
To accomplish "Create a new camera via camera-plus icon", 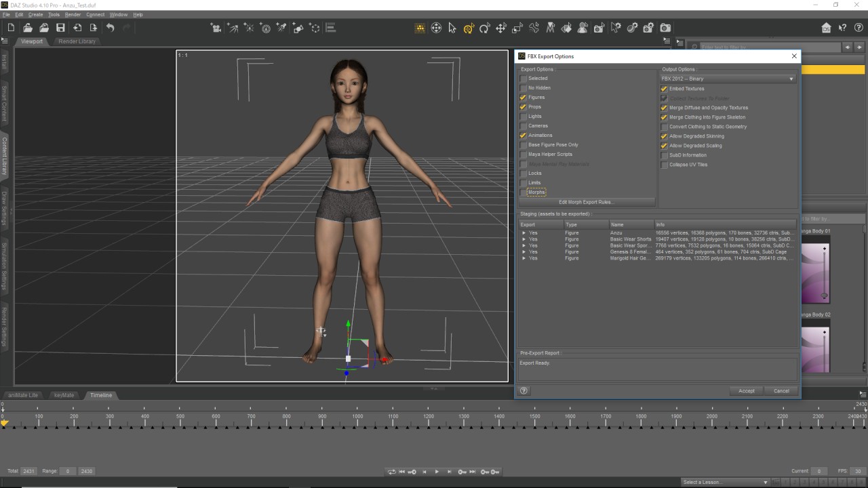I will tap(216, 28).
